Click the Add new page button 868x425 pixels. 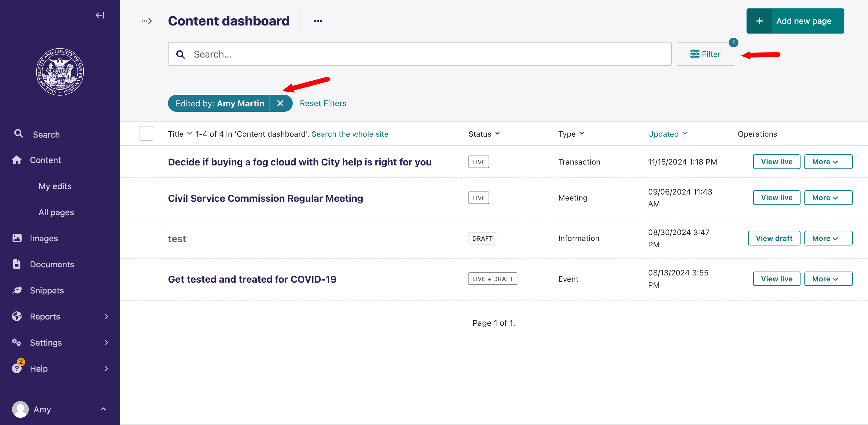[795, 21]
